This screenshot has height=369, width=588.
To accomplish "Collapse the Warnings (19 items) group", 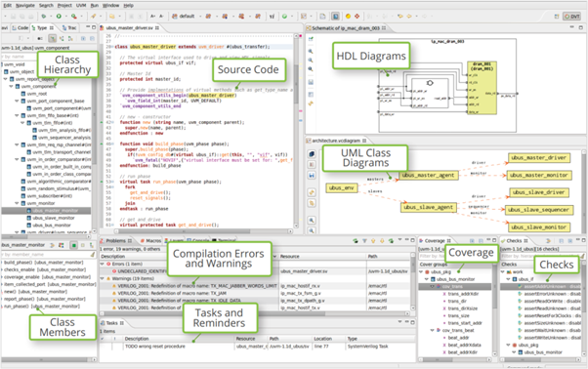I will pyautogui.click(x=103, y=279).
